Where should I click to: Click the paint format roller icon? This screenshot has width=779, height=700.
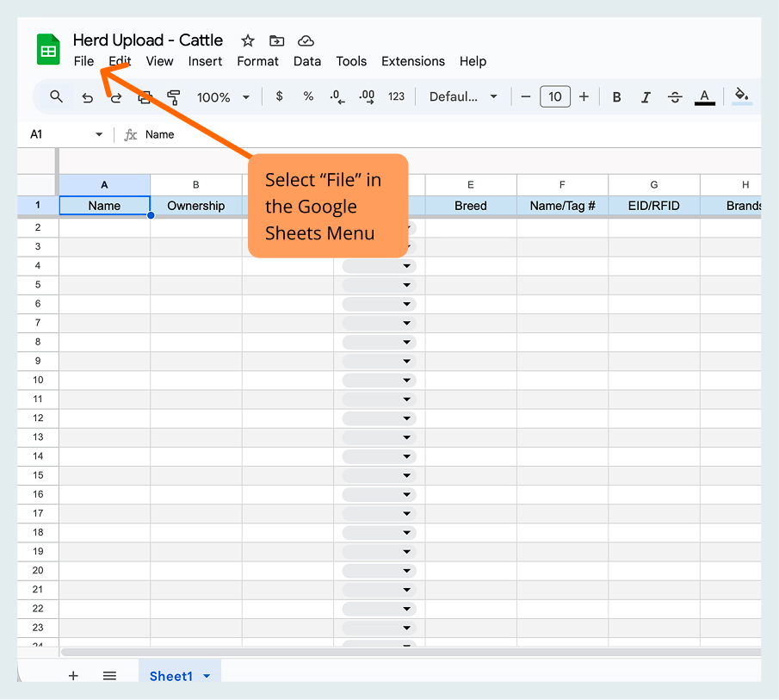tap(173, 97)
